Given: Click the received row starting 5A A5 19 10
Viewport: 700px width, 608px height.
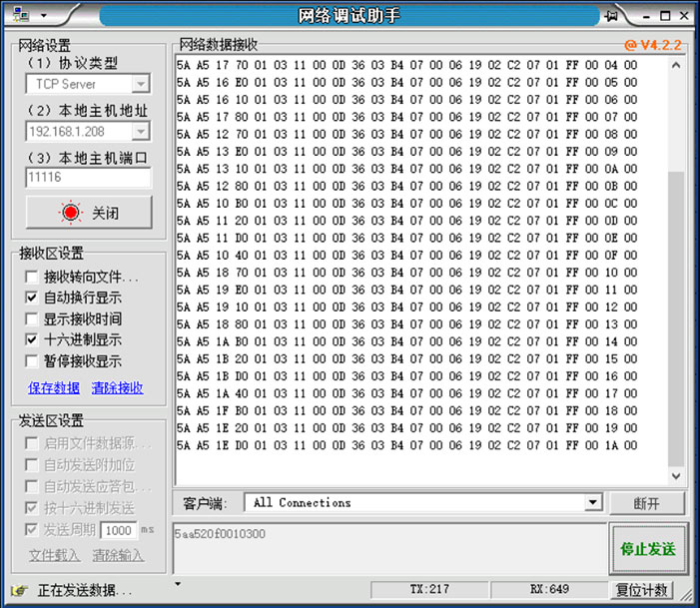Looking at the screenshot, I should click(406, 307).
